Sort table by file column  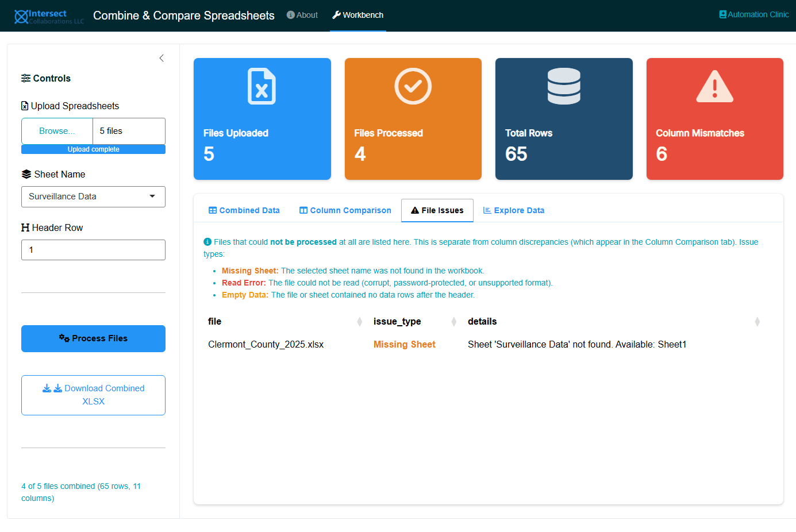point(359,322)
